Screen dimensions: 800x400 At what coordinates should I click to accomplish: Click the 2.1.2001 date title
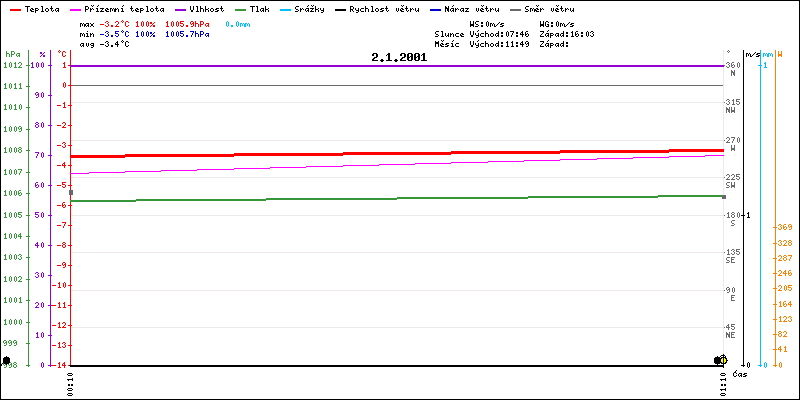399,58
